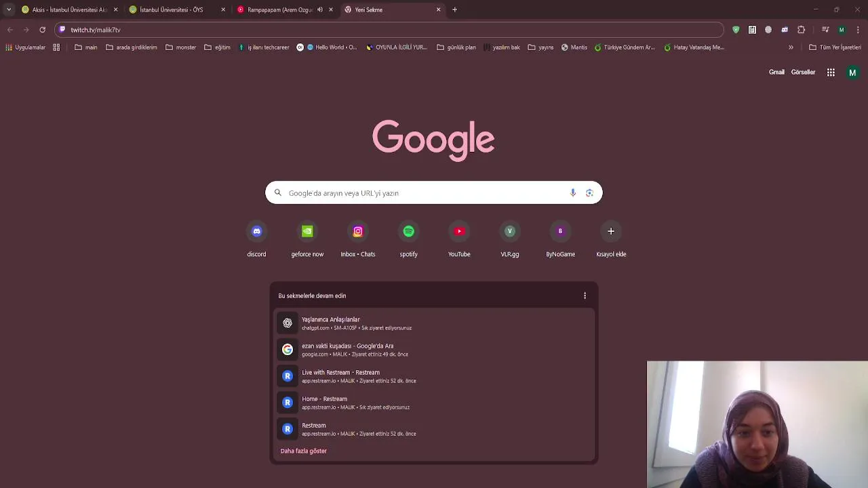Open the geforce now shortcut
This screenshot has height=488, width=868.
click(x=307, y=240)
